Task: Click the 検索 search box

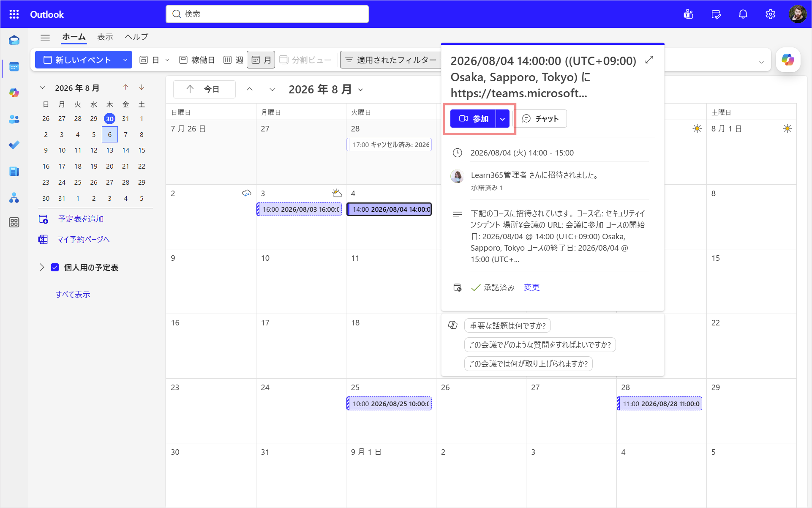Action: pyautogui.click(x=267, y=14)
